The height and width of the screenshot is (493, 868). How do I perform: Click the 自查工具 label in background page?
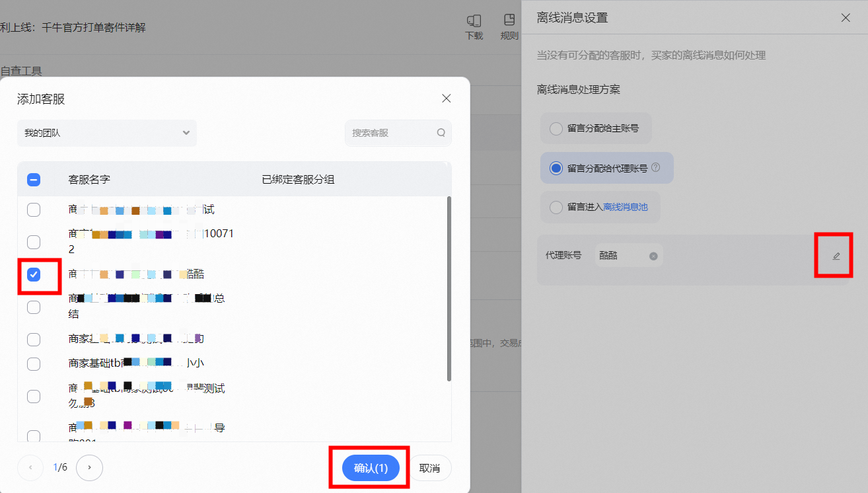(21, 70)
